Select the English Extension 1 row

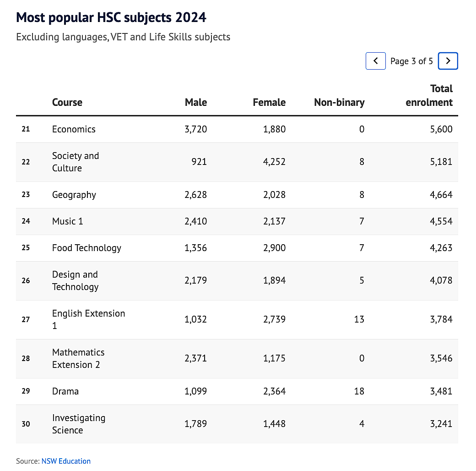[237, 320]
